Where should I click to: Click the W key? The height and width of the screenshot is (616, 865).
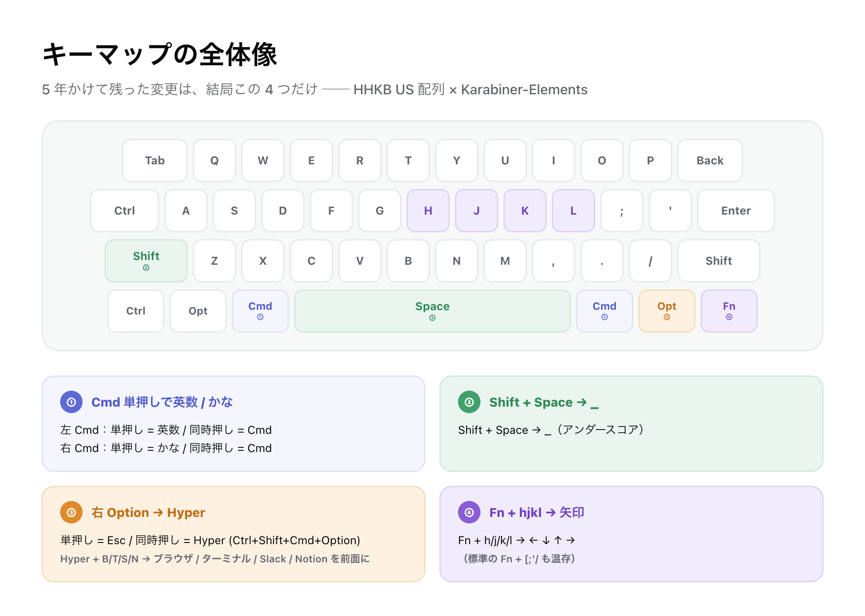[x=263, y=160]
